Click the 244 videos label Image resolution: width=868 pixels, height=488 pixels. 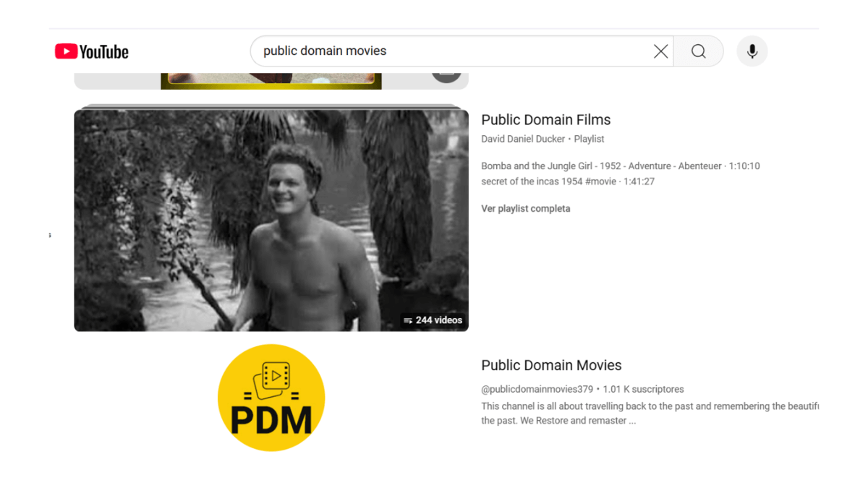[x=438, y=320]
